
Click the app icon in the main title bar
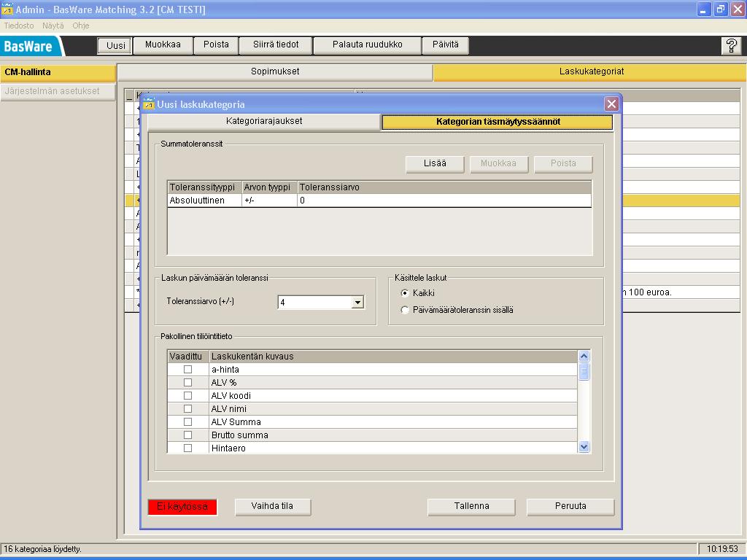click(x=7, y=9)
